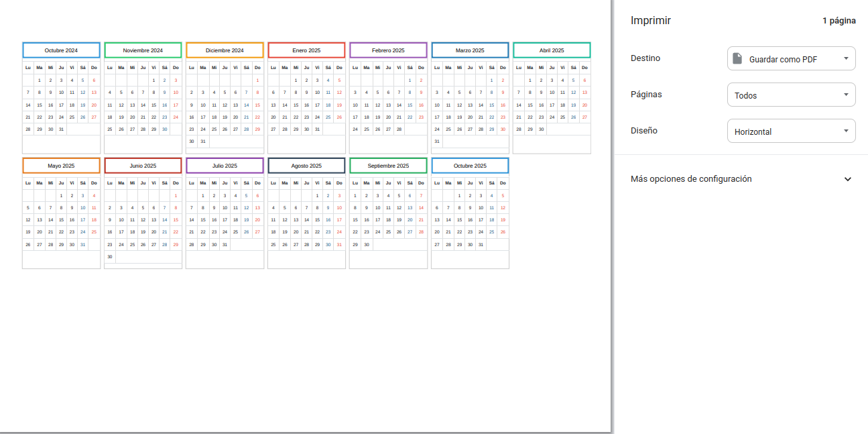This screenshot has width=868, height=434.
Task: Click the PDF document icon in Destino
Action: click(x=737, y=59)
